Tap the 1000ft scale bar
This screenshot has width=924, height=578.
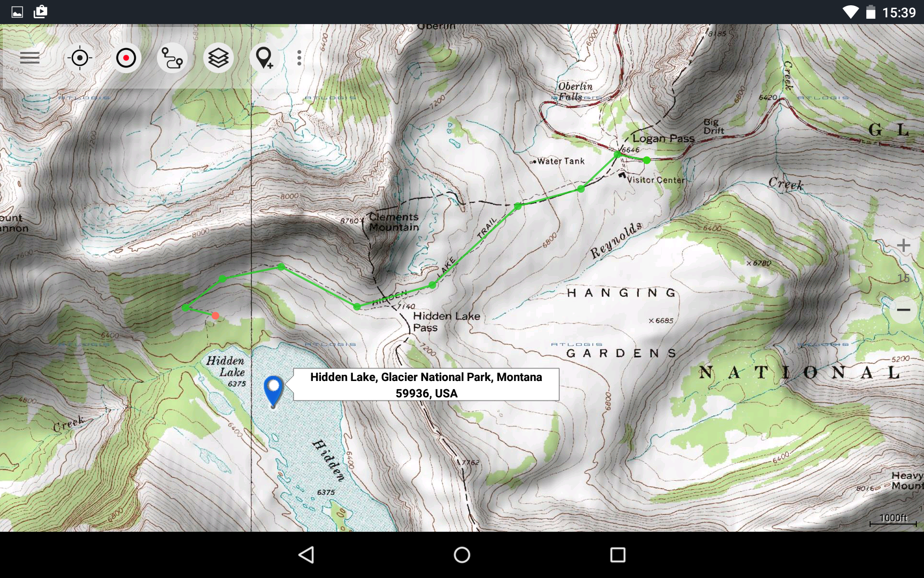point(893,520)
